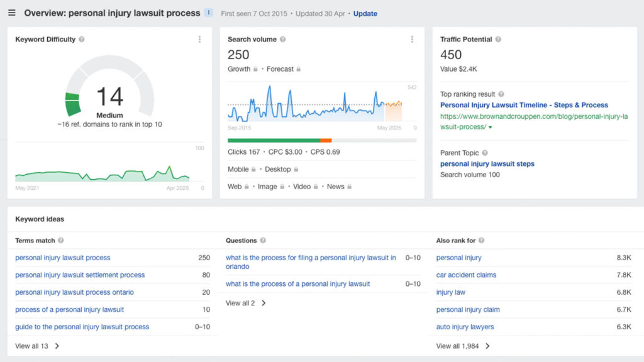
Task: Open keyword personal injury lawsuit settlement process
Action: [x=80, y=275]
